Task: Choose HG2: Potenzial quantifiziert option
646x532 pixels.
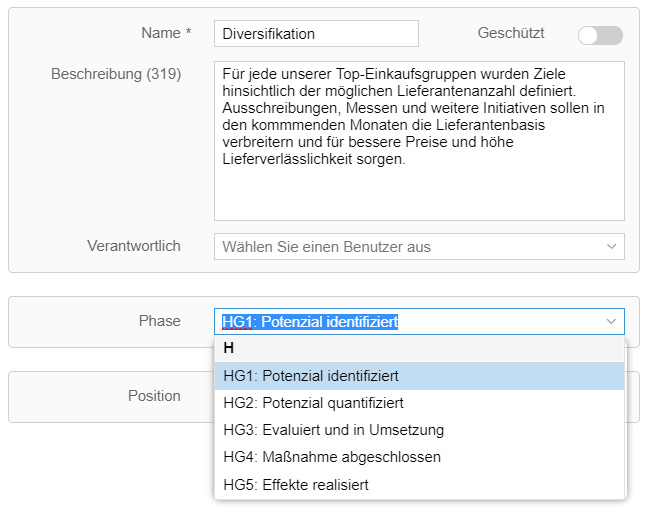Action: pyautogui.click(x=313, y=403)
